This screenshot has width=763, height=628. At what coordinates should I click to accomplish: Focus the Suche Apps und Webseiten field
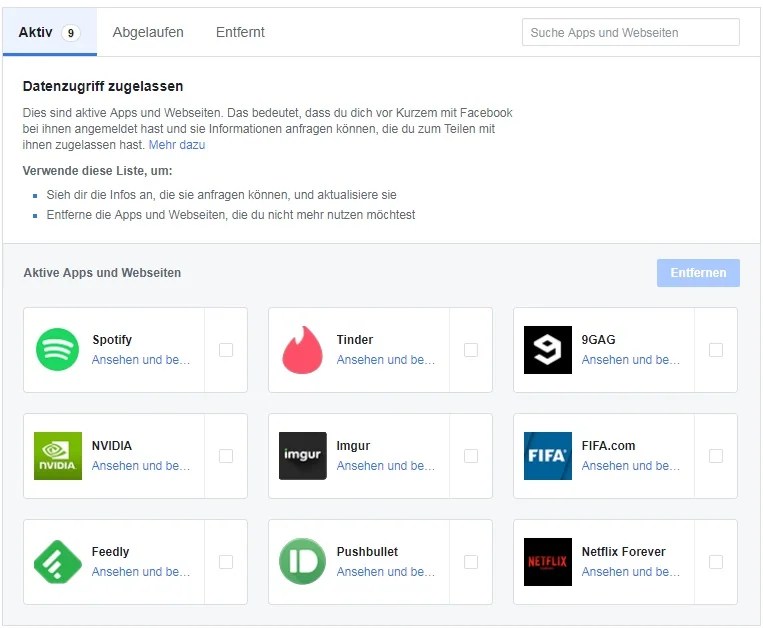pyautogui.click(x=631, y=33)
